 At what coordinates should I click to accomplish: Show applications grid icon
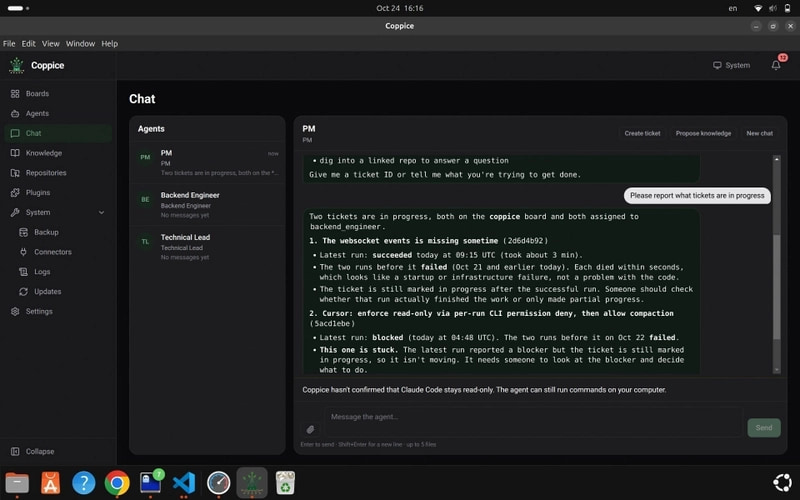783,483
